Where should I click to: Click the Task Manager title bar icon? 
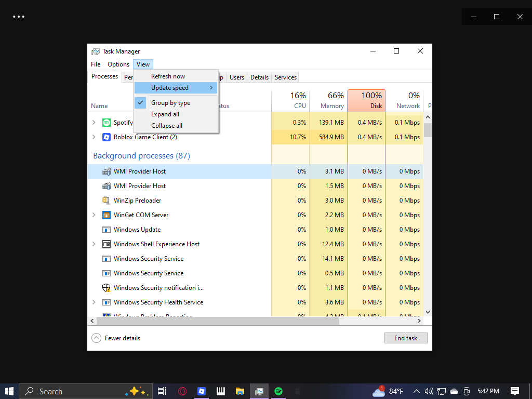[96, 51]
